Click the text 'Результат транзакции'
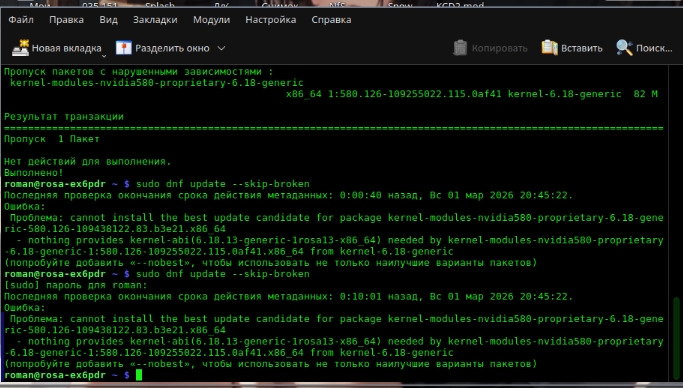 64,117
